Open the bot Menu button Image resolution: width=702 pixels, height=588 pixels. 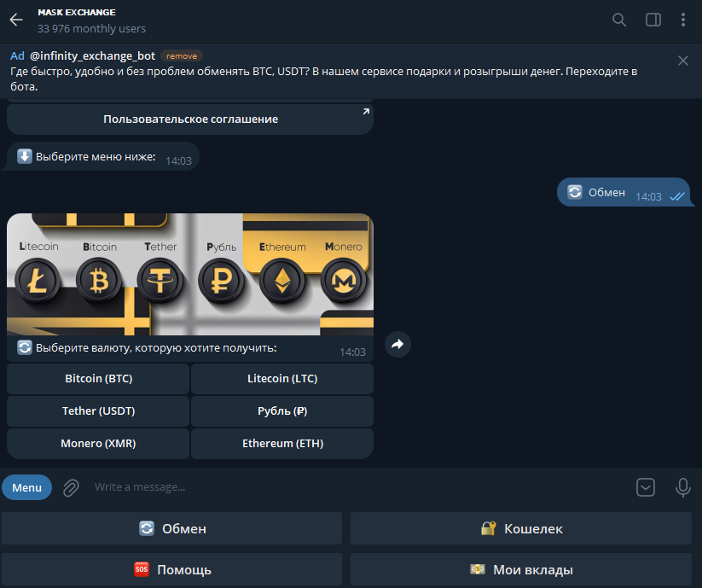pyautogui.click(x=26, y=487)
